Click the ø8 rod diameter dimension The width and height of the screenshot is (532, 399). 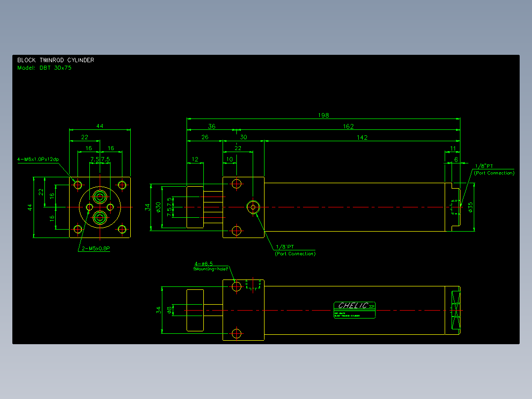tap(169, 310)
